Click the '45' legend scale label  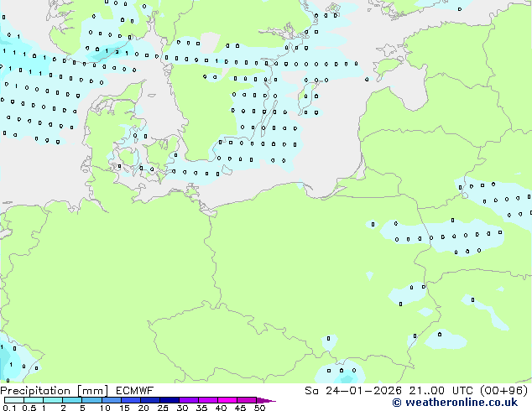click(240, 408)
